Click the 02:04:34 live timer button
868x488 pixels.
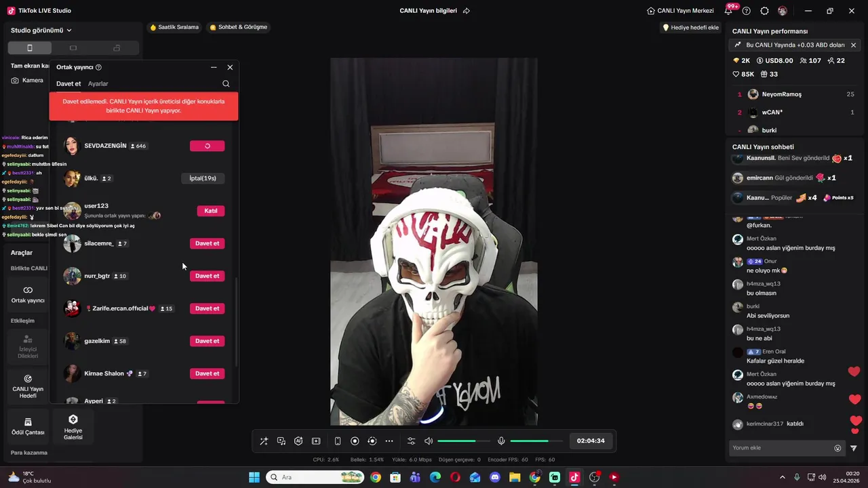(x=591, y=441)
